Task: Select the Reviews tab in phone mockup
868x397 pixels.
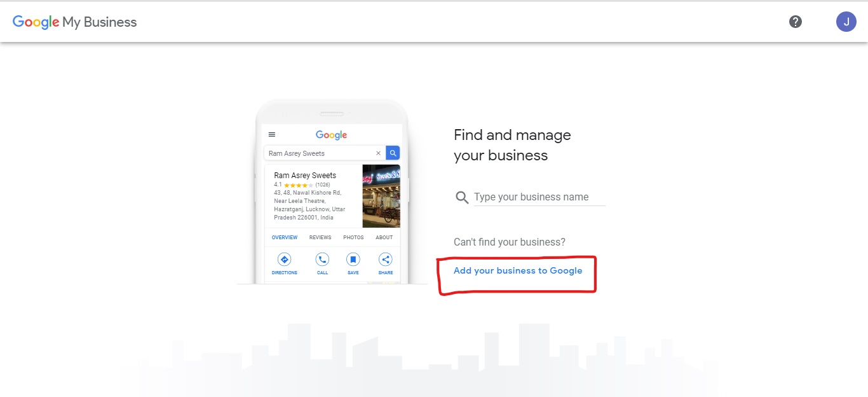Action: pos(320,237)
